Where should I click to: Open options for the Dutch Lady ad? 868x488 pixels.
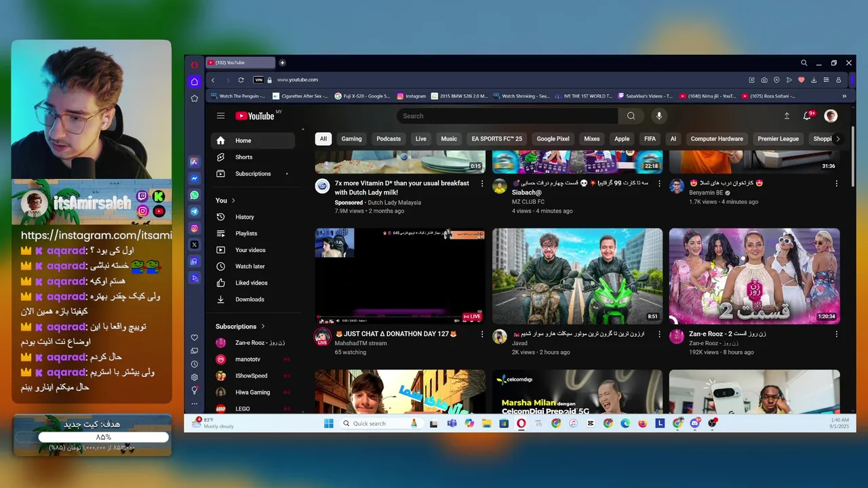(x=482, y=184)
